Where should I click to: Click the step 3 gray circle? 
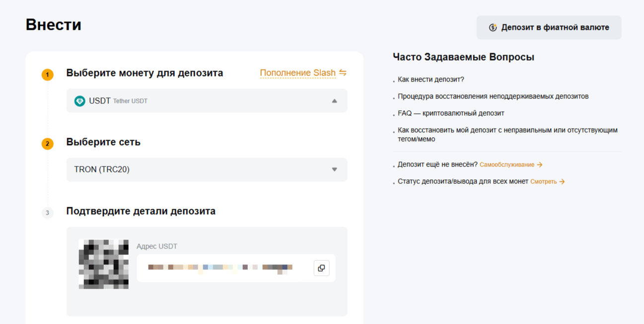tap(48, 213)
